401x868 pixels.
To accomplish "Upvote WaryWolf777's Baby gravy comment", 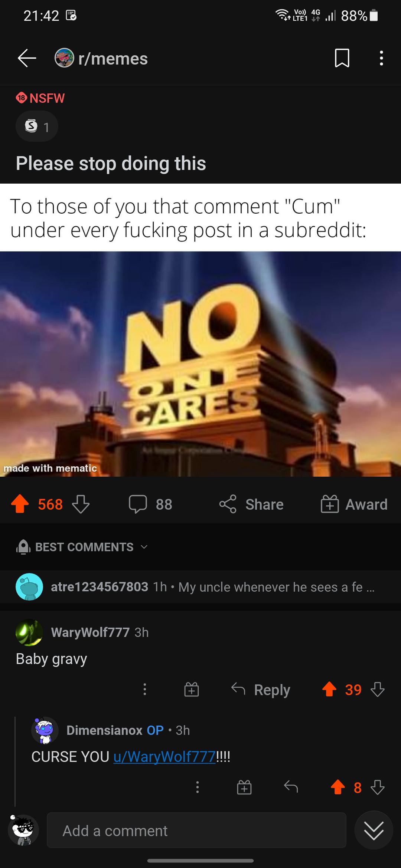I will 329,690.
